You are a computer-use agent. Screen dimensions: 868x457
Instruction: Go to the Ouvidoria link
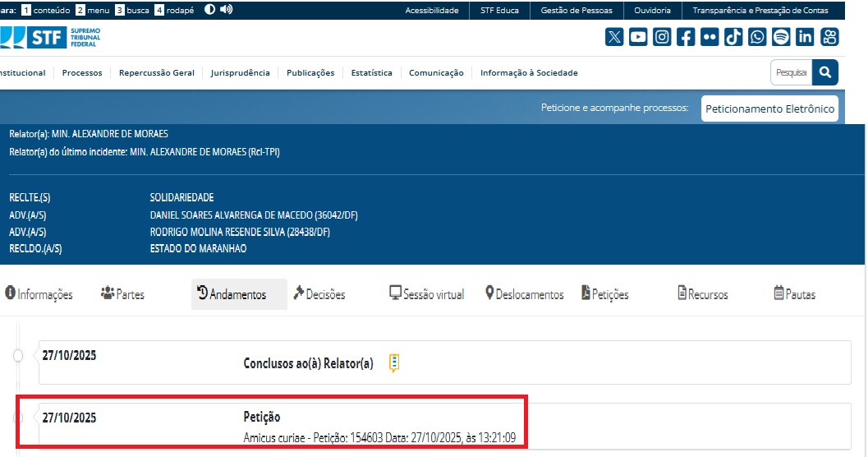652,11
